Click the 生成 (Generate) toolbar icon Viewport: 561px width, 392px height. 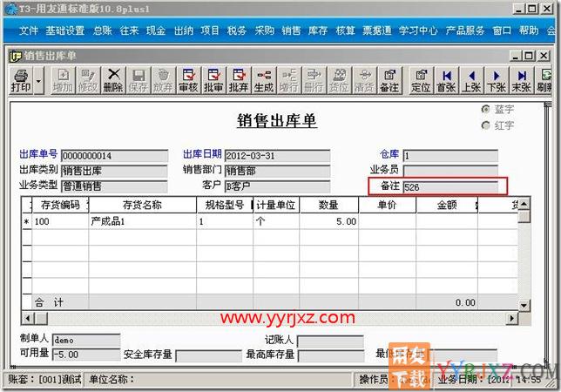[x=264, y=81]
